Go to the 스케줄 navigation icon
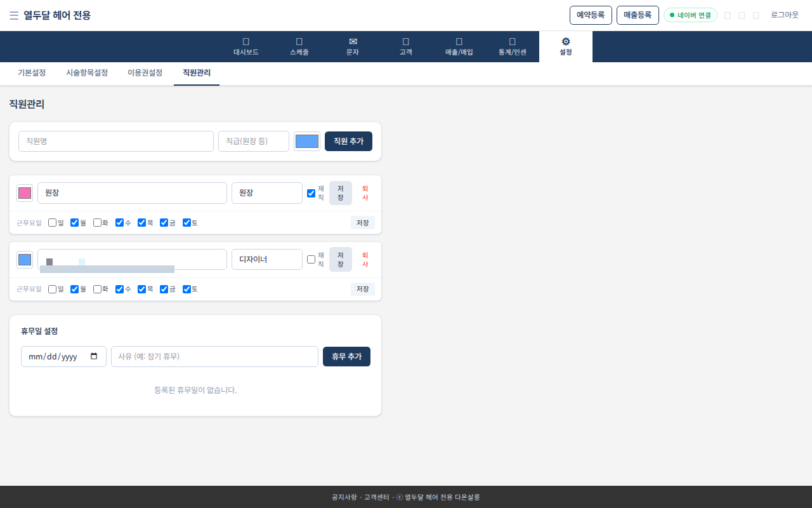The height and width of the screenshot is (508, 812). point(299,41)
